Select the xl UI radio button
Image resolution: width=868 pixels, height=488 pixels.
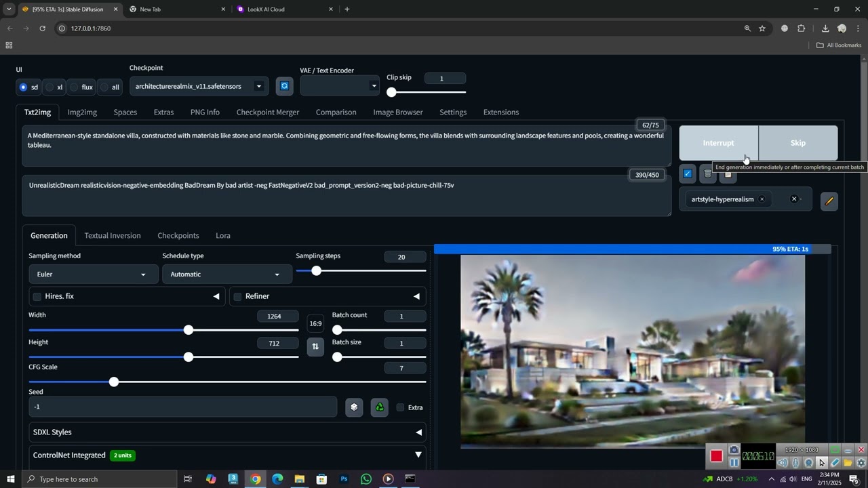click(50, 87)
